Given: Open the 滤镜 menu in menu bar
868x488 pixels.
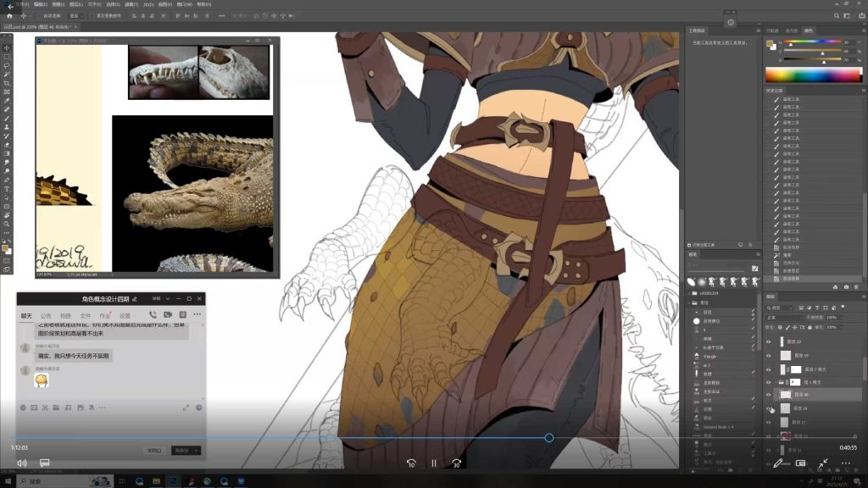Looking at the screenshot, I should pyautogui.click(x=130, y=4).
